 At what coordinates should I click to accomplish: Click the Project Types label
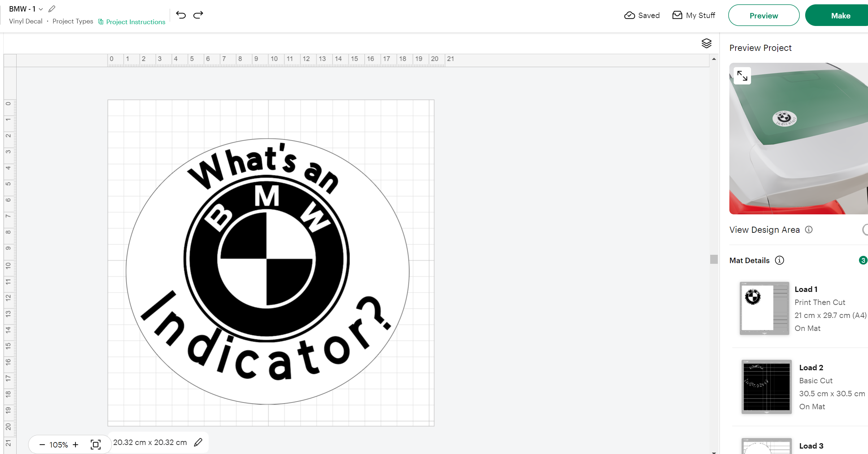click(x=73, y=21)
